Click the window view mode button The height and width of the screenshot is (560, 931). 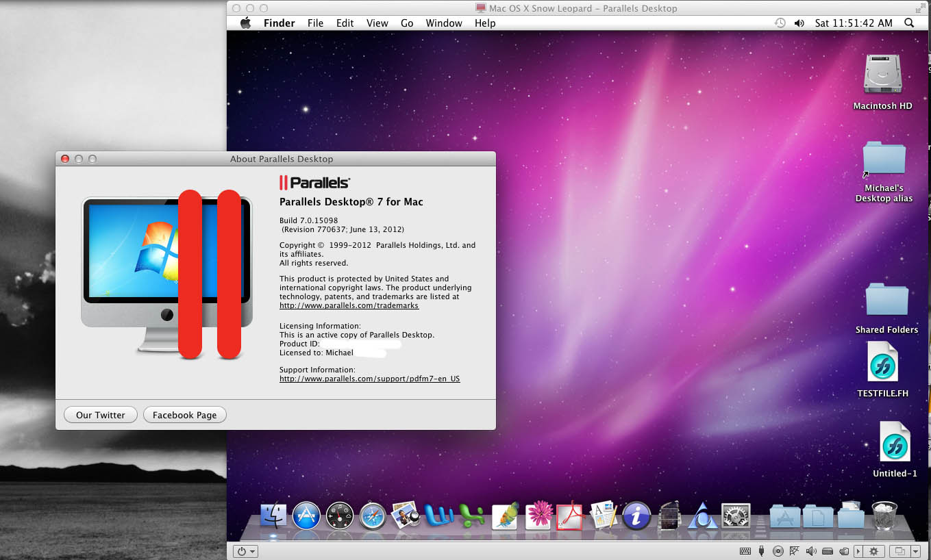899,551
